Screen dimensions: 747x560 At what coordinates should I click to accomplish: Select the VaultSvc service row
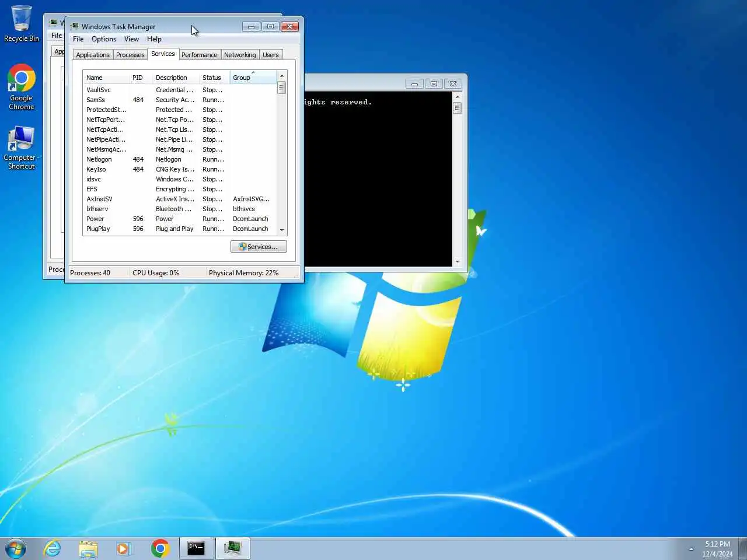click(180, 90)
